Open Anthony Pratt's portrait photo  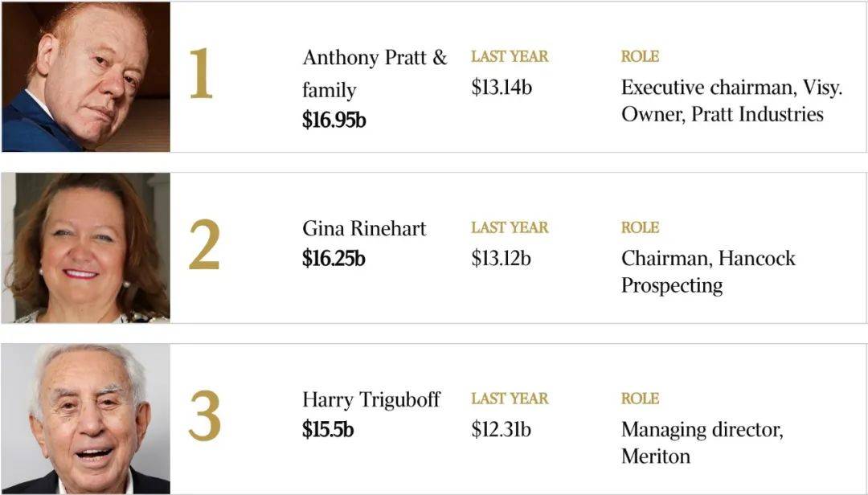click(x=86, y=77)
